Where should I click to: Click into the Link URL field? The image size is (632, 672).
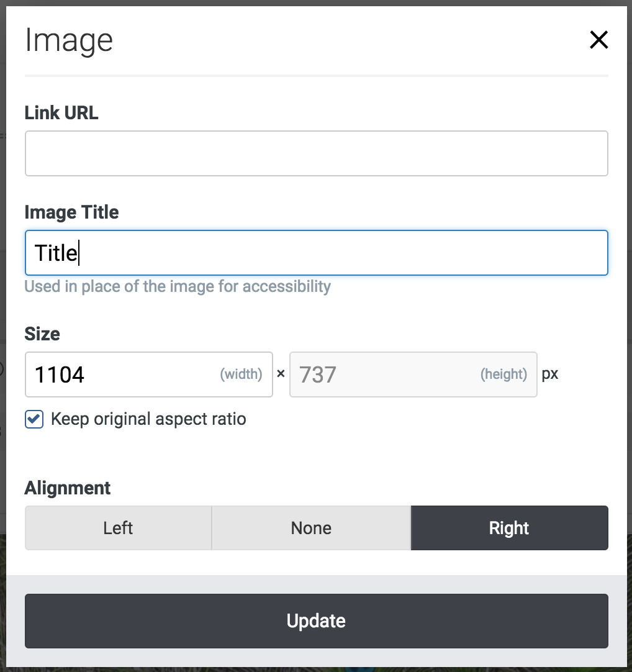(316, 153)
